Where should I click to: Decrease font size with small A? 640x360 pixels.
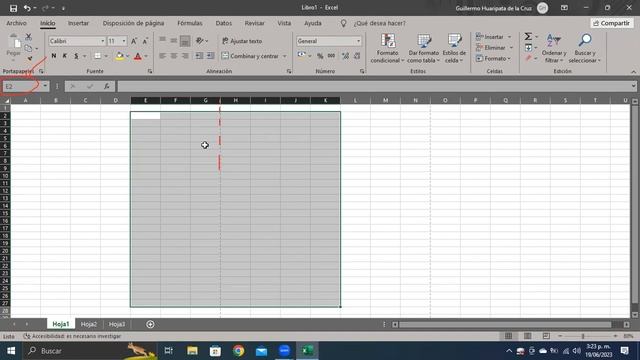tap(145, 41)
